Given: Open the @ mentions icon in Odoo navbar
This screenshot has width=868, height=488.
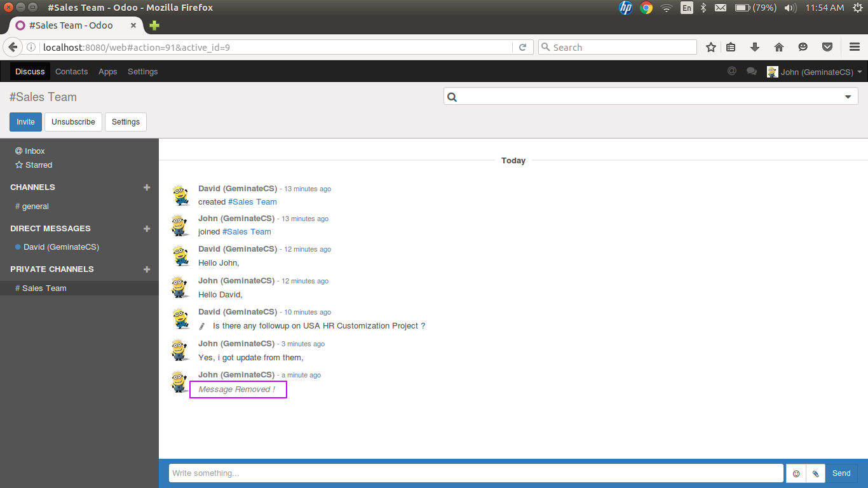Looking at the screenshot, I should [732, 71].
